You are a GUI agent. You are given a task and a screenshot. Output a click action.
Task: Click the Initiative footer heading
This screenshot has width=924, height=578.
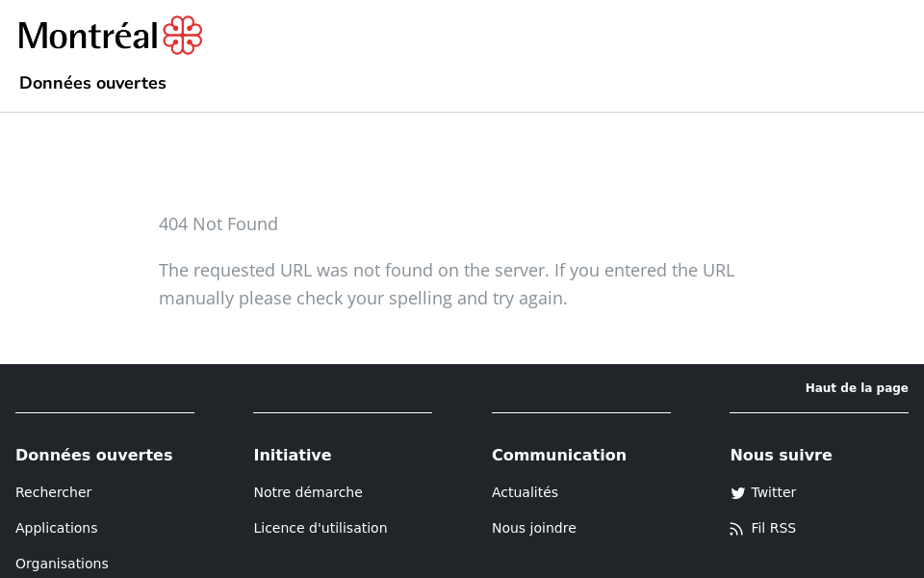click(x=293, y=455)
